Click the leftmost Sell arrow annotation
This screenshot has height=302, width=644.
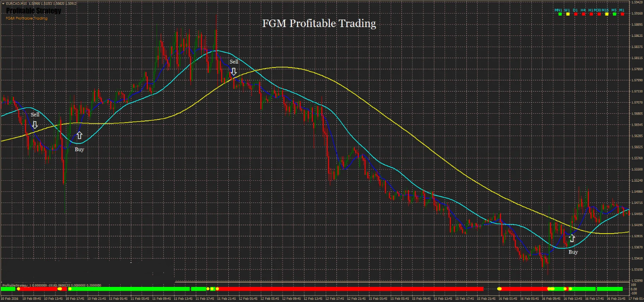(35, 125)
